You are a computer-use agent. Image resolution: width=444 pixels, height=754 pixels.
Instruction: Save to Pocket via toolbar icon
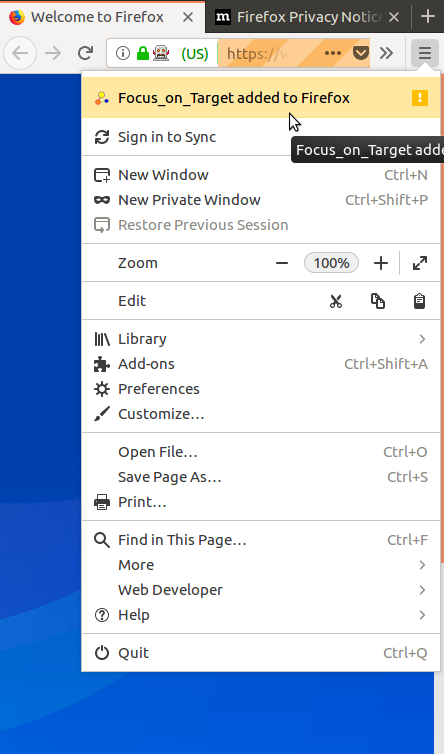pos(361,52)
